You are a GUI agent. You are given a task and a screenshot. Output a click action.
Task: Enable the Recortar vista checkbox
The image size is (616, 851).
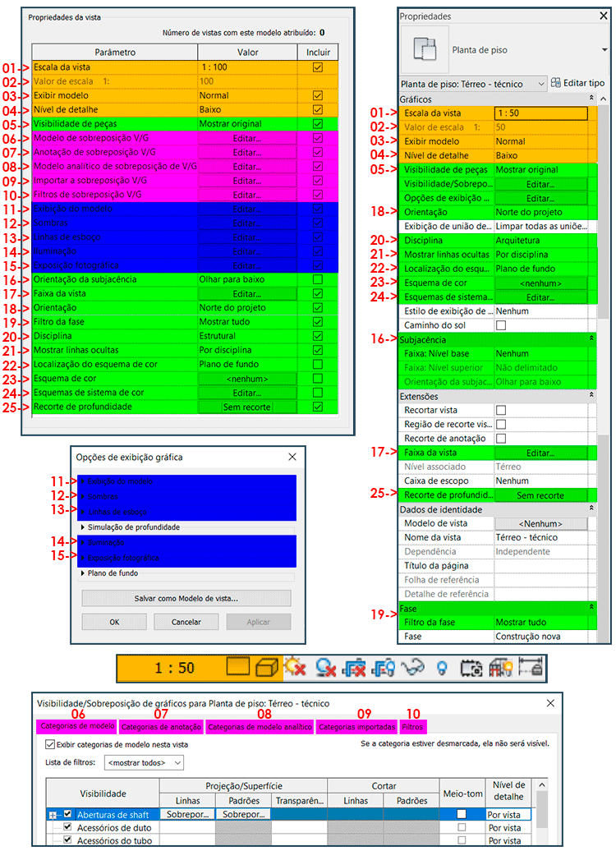click(501, 410)
